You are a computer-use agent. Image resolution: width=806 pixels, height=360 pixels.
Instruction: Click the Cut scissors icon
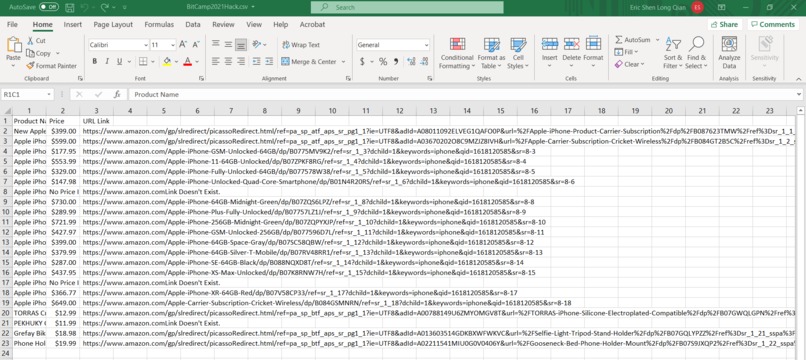click(x=30, y=41)
